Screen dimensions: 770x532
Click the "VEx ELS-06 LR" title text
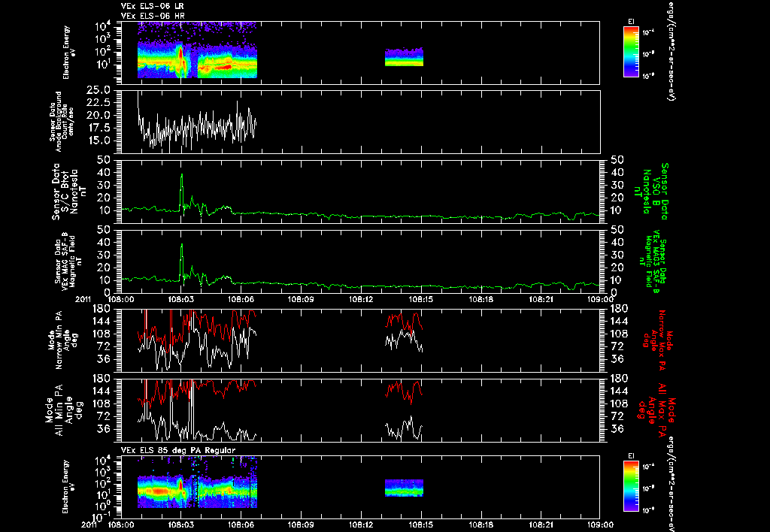coord(153,6)
